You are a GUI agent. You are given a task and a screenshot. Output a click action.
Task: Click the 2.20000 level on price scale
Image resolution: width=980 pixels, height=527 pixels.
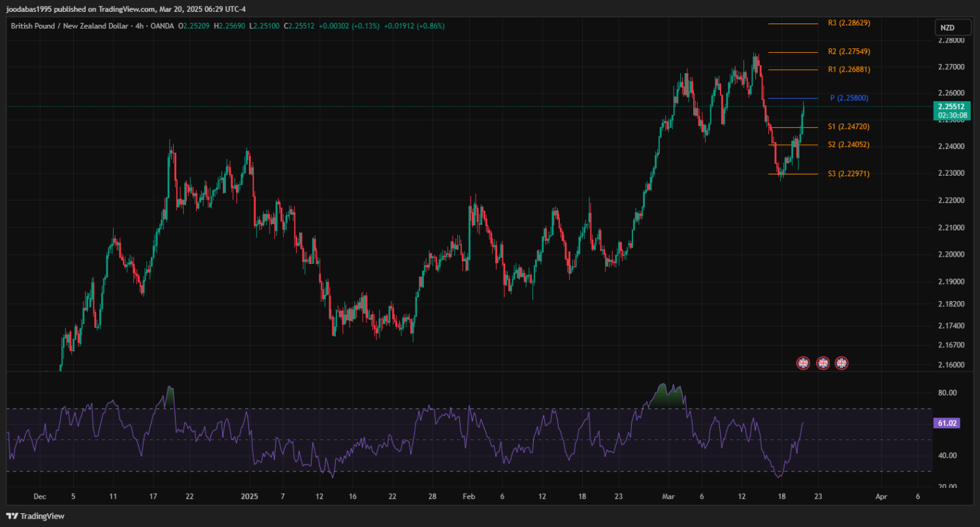pyautogui.click(x=951, y=254)
